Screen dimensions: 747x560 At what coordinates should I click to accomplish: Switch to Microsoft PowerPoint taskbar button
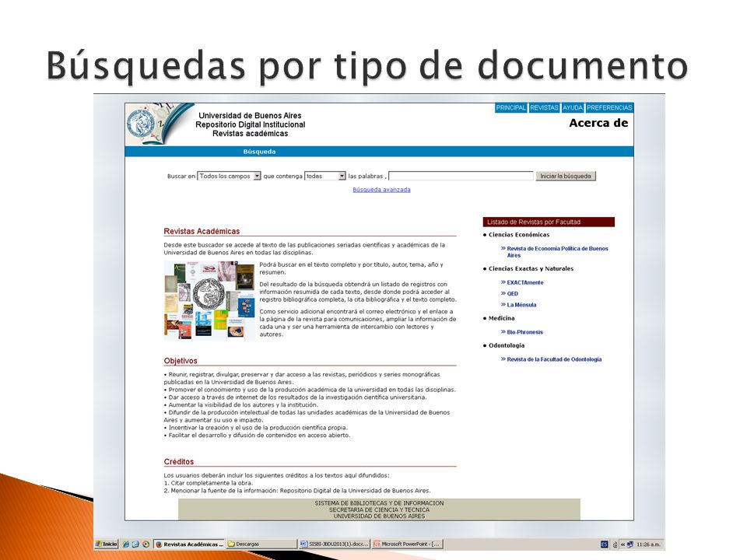tap(407, 544)
